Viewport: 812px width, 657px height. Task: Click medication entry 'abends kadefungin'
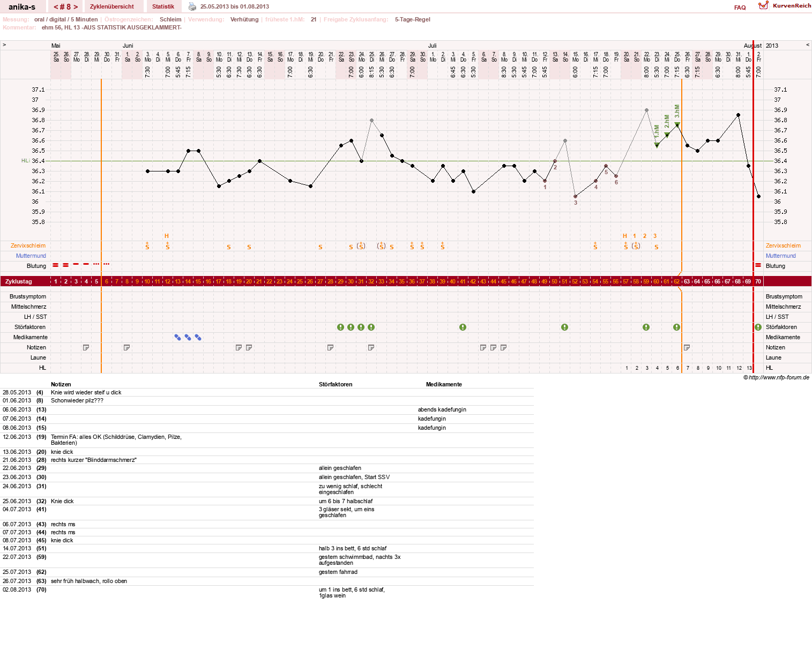[x=442, y=409]
